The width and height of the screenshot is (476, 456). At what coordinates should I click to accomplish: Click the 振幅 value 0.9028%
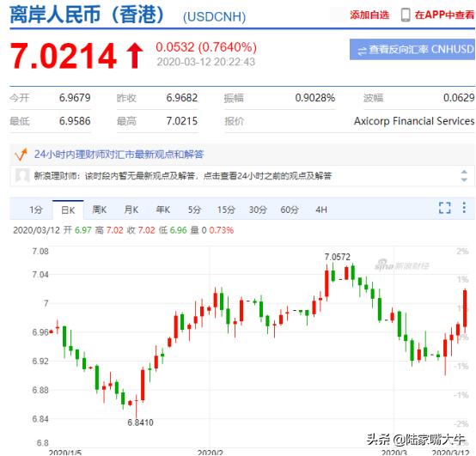[315, 98]
